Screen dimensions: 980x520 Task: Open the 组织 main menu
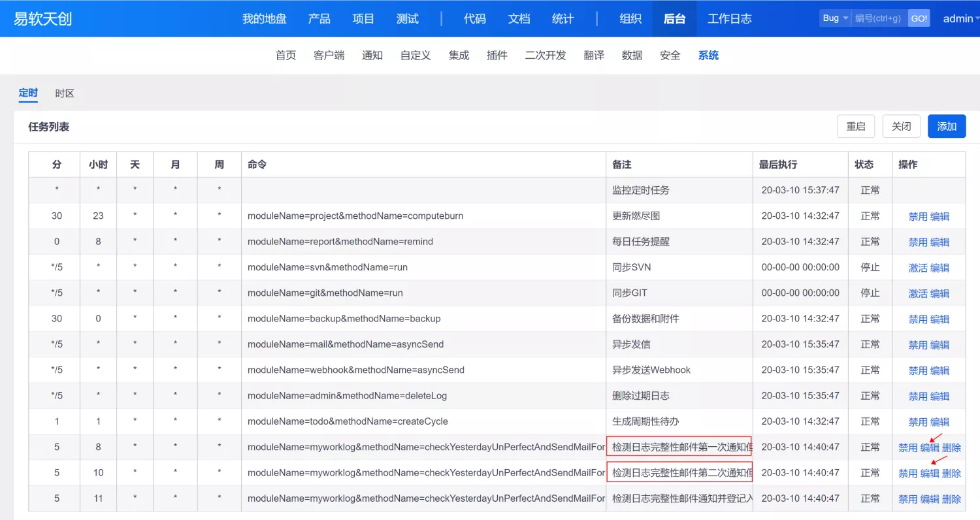tap(630, 18)
